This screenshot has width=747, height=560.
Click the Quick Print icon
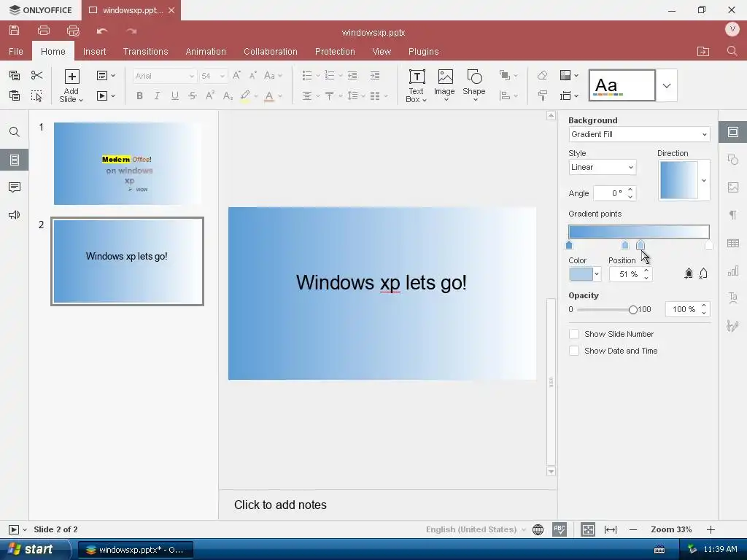click(73, 31)
